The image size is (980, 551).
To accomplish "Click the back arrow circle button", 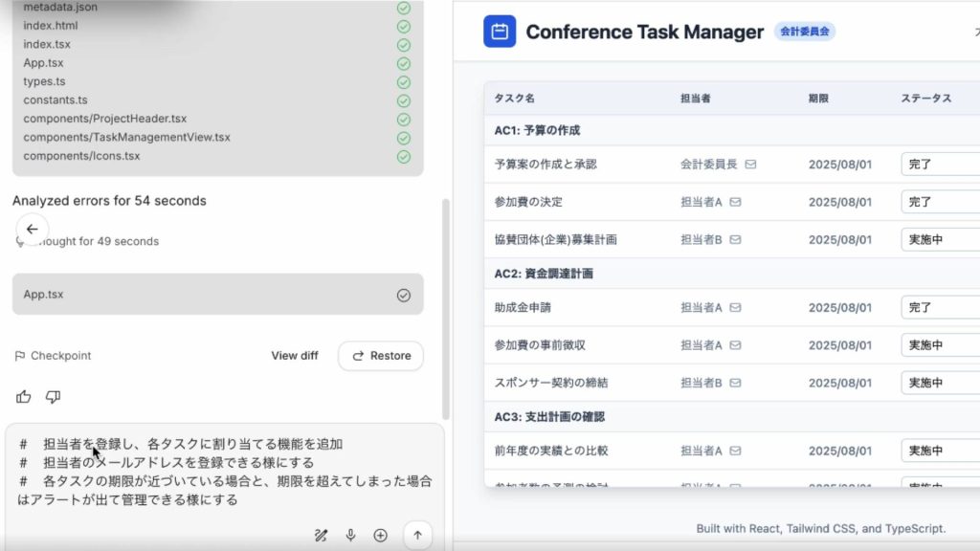I will [32, 229].
